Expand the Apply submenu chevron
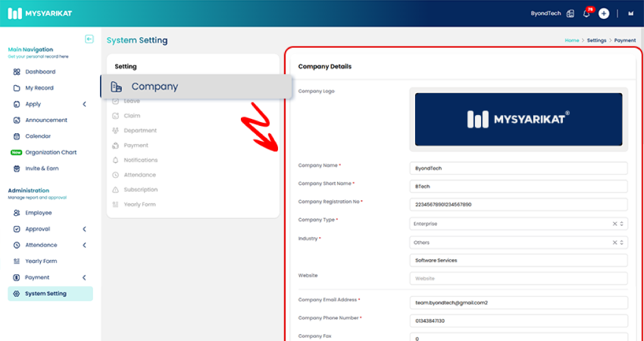Viewport: 644px width, 341px height. [85, 104]
